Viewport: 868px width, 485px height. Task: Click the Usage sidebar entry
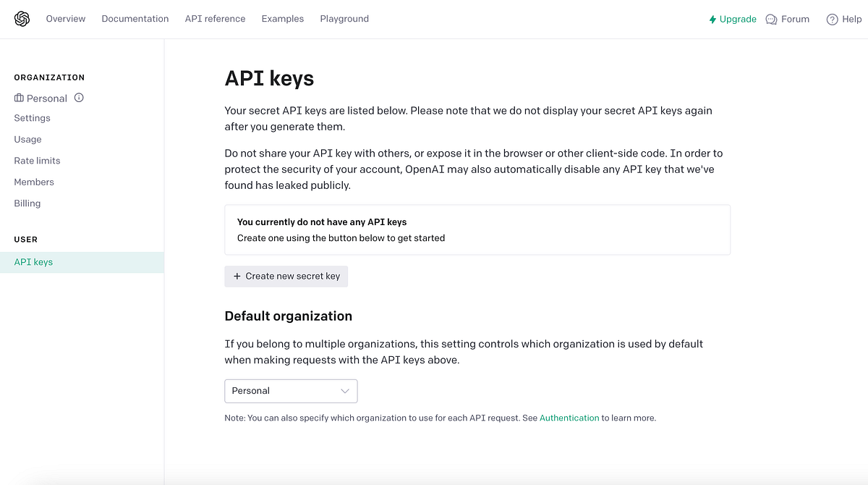point(27,139)
